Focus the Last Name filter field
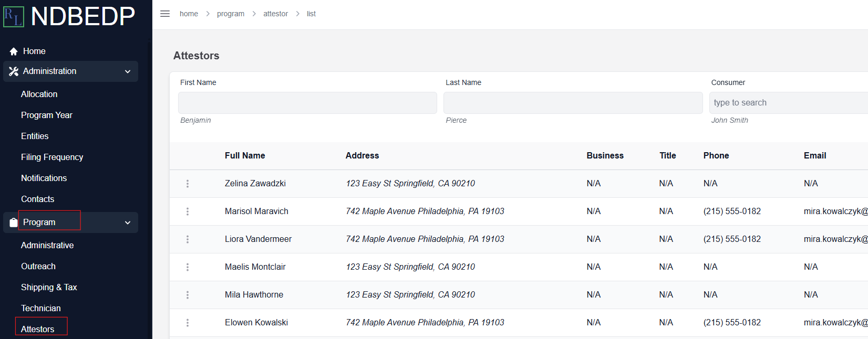The width and height of the screenshot is (868, 339). (573, 103)
